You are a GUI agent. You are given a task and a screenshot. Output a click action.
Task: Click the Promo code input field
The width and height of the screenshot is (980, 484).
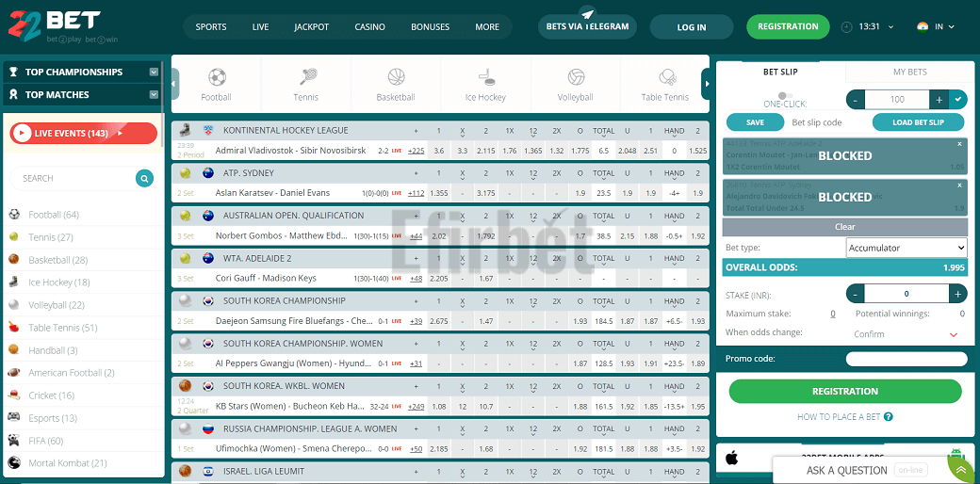pos(906,359)
